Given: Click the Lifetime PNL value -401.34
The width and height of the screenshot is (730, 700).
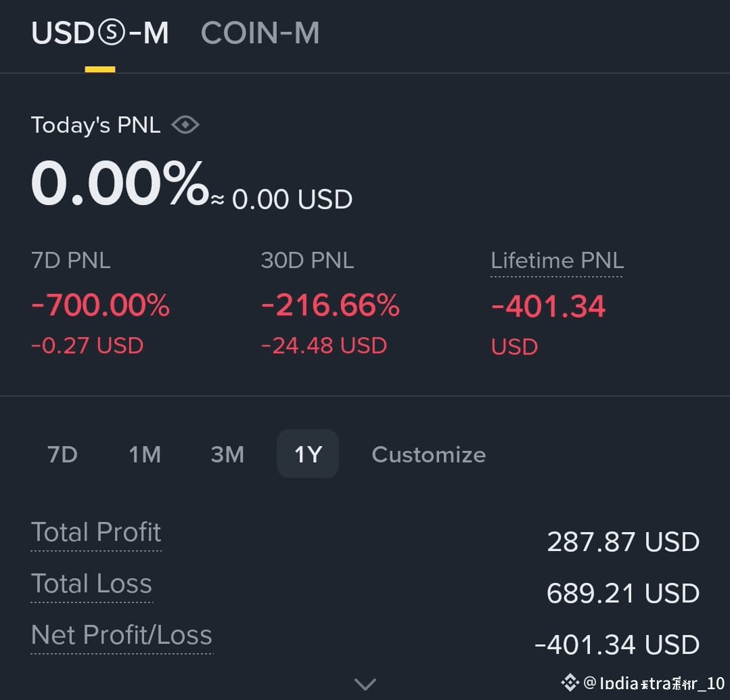Looking at the screenshot, I should (x=548, y=305).
